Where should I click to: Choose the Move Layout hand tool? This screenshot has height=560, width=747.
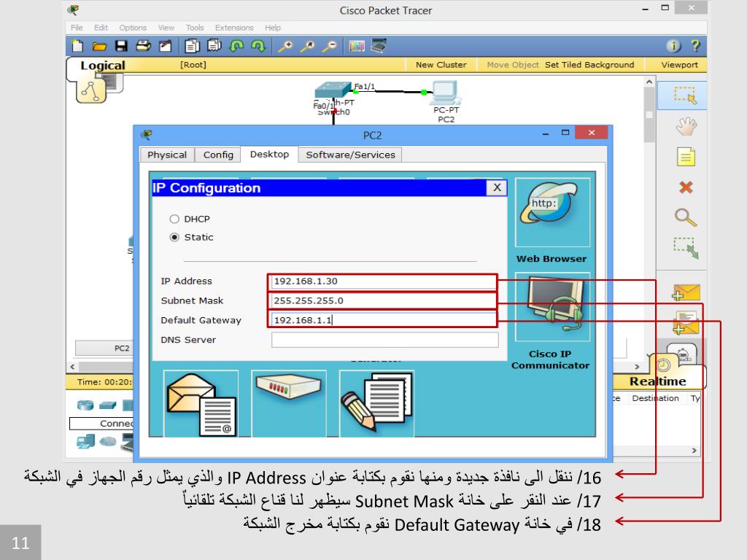coord(686,126)
